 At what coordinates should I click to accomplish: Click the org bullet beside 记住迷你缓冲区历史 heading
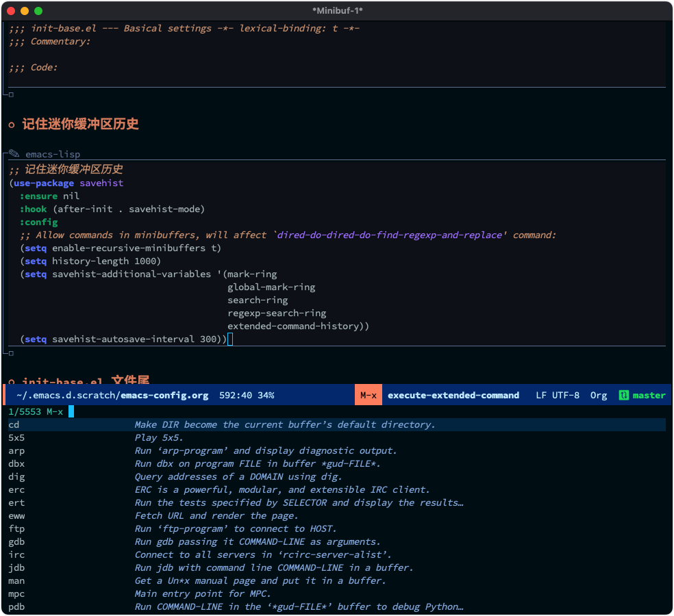pyautogui.click(x=12, y=125)
